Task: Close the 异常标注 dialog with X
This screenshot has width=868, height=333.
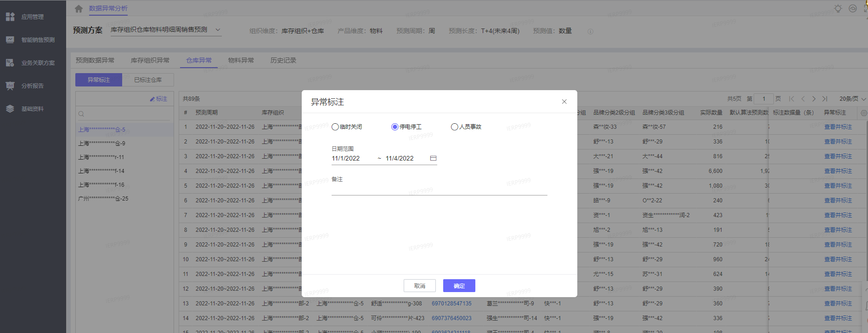Action: pos(564,102)
